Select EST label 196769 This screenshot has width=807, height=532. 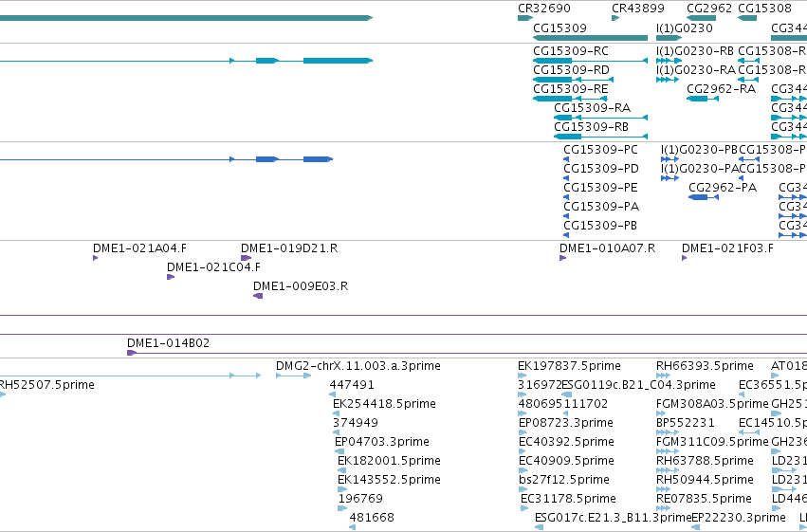click(x=360, y=499)
